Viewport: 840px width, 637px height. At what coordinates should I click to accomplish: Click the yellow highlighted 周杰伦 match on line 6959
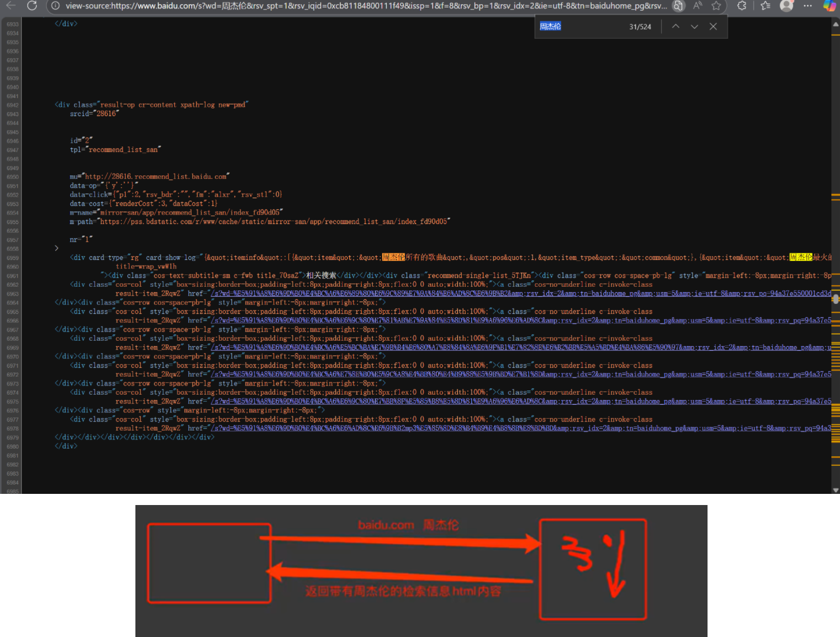(801, 257)
